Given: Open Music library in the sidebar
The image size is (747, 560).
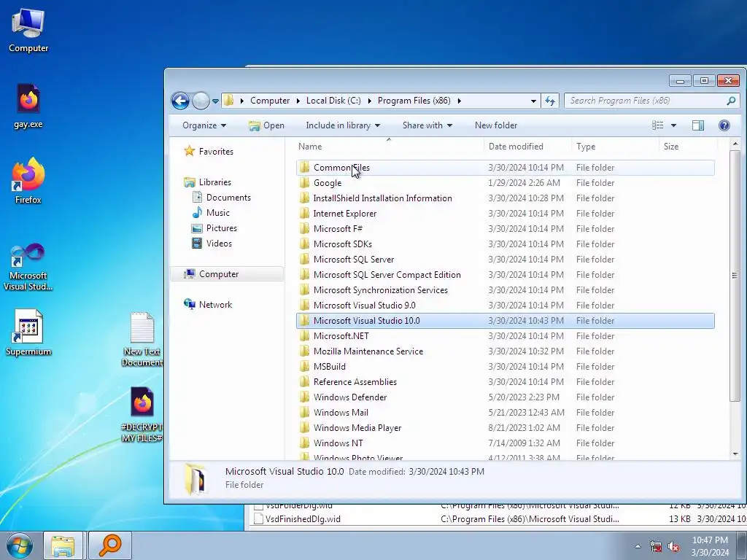Looking at the screenshot, I should 217,212.
